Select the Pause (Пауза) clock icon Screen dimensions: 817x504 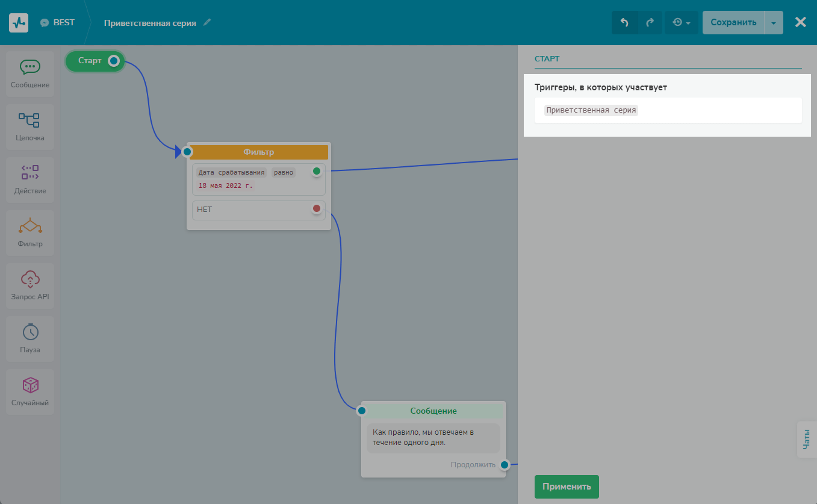[x=30, y=332]
